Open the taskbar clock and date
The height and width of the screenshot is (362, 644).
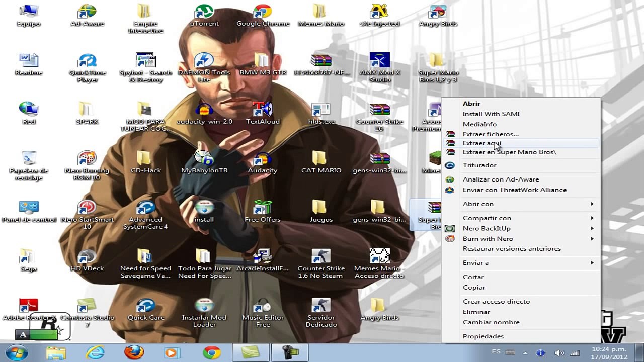(x=609, y=352)
